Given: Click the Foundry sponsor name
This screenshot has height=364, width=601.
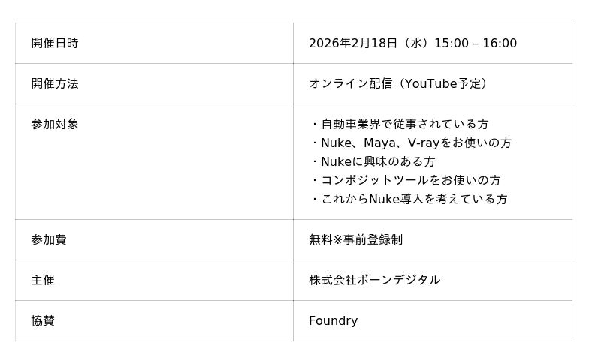Looking at the screenshot, I should pos(333,321).
